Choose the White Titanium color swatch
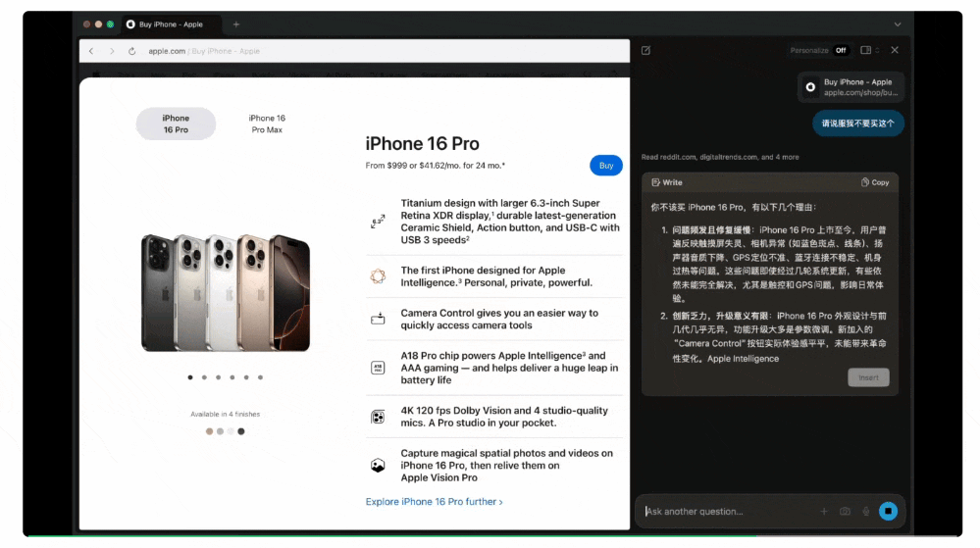The image size is (980, 548). (231, 431)
